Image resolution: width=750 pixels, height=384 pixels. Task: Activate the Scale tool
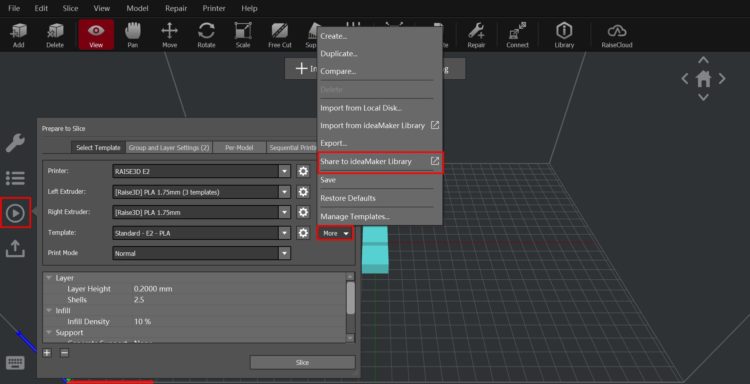tap(243, 35)
